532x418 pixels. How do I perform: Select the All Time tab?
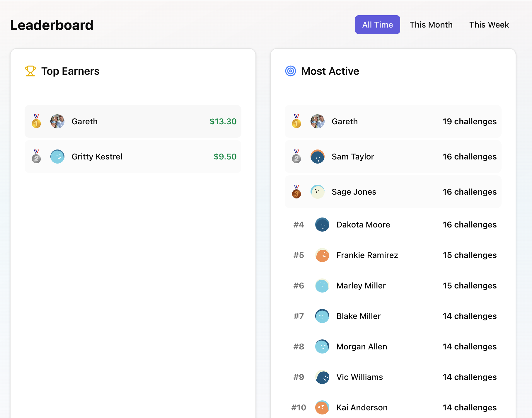[378, 25]
